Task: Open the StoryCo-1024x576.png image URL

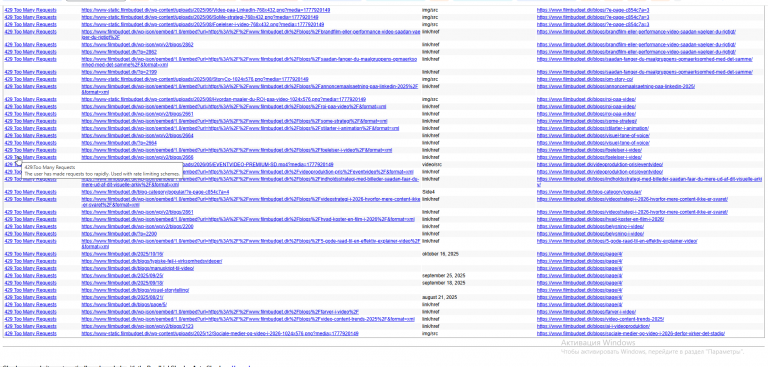Action: tap(195, 79)
